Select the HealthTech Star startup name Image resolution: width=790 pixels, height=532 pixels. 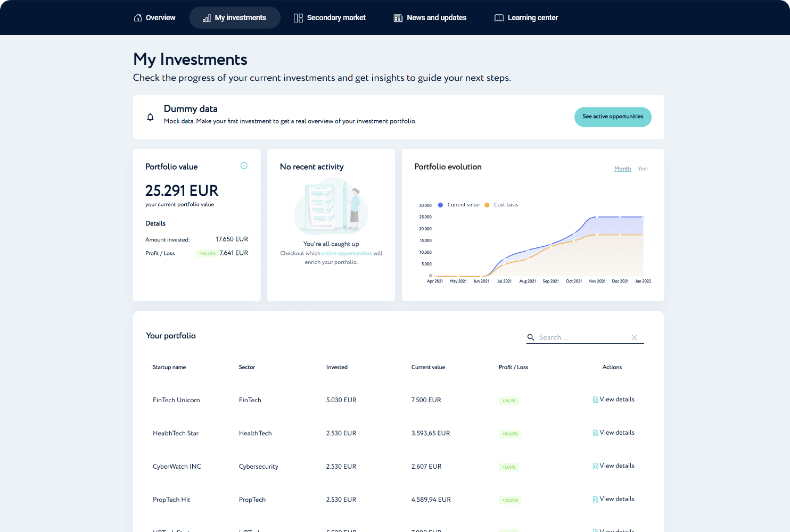[176, 433]
